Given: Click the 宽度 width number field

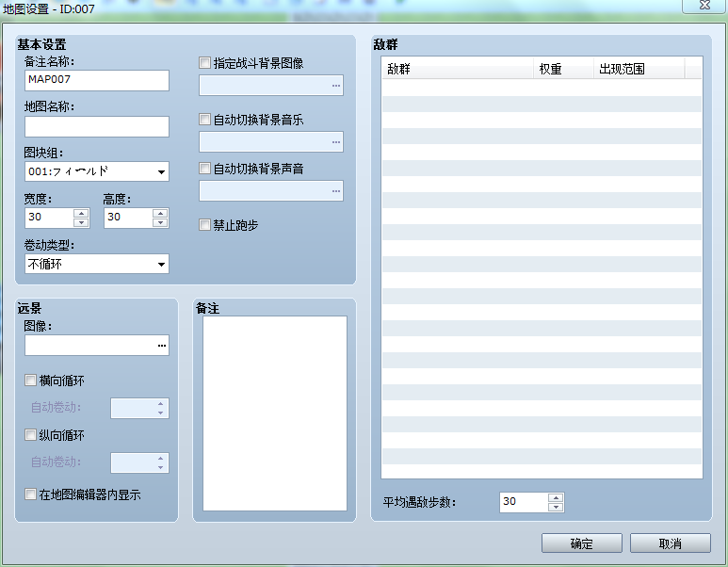Looking at the screenshot, I should pos(49,218).
